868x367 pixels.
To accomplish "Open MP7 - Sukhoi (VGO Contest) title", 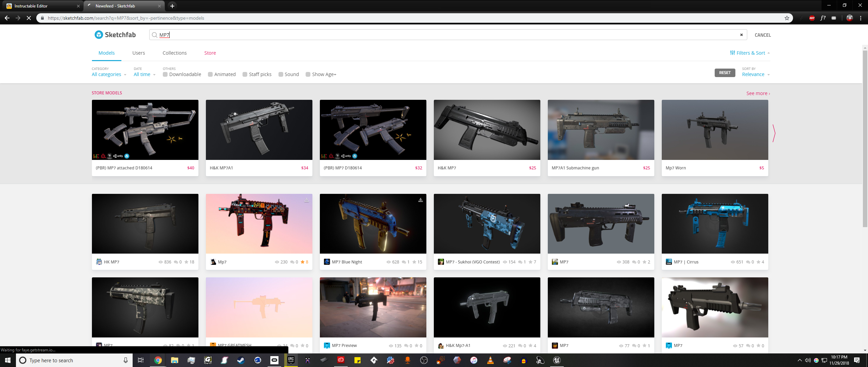I will (x=472, y=262).
